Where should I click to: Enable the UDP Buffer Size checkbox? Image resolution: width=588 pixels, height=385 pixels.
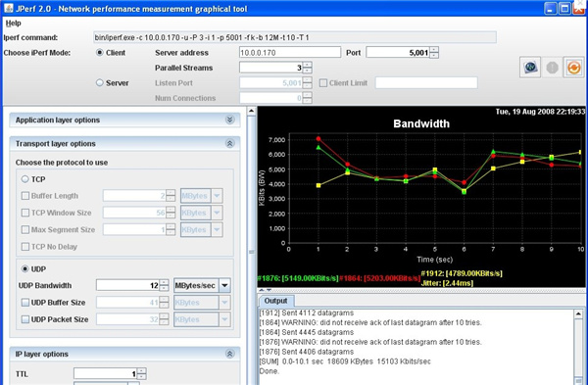point(25,303)
